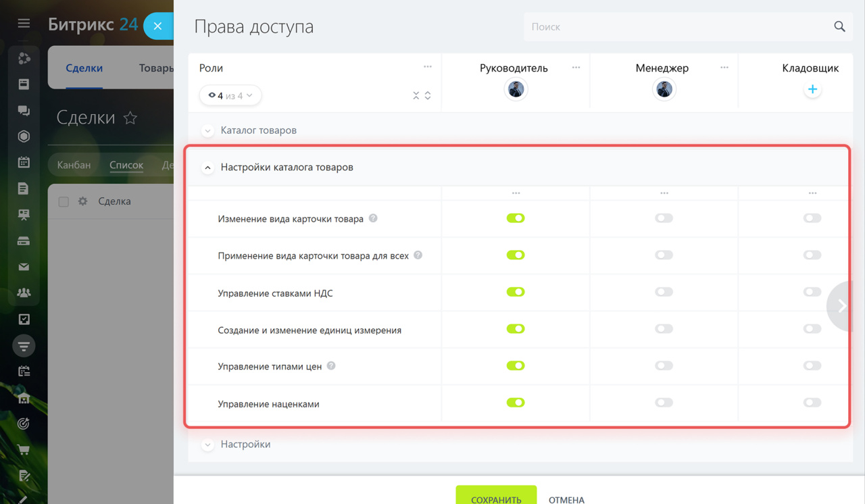
Task: Open the calendar icon in sidebar
Action: click(x=24, y=162)
